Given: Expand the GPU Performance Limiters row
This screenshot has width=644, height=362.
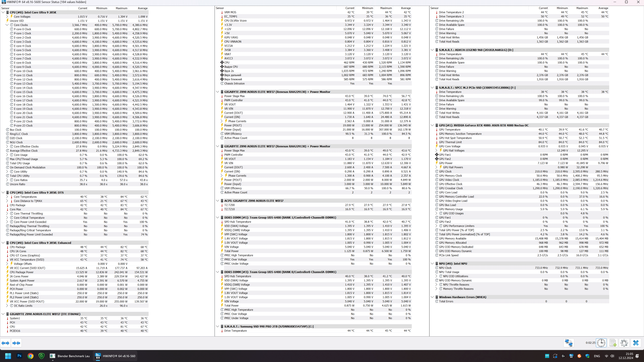Looking at the screenshot, I should (x=436, y=226).
